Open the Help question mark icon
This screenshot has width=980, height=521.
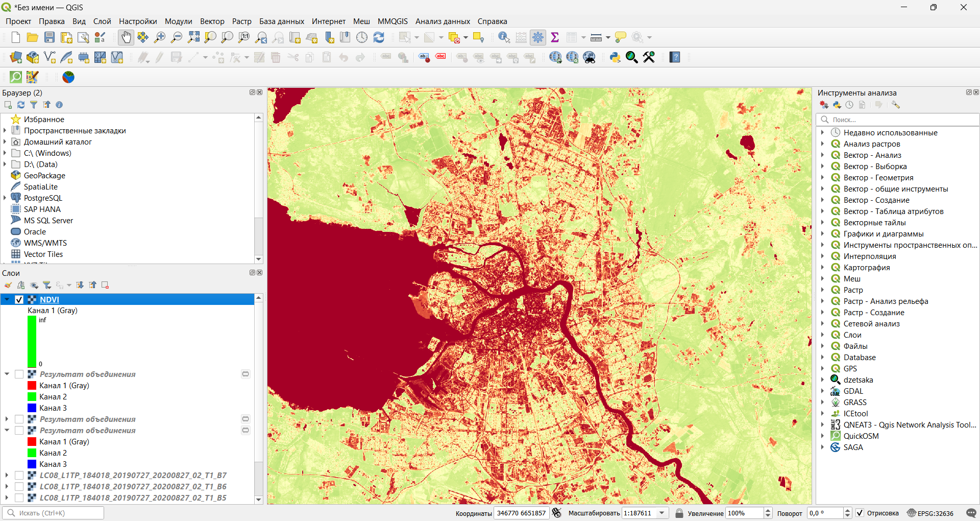(x=675, y=57)
